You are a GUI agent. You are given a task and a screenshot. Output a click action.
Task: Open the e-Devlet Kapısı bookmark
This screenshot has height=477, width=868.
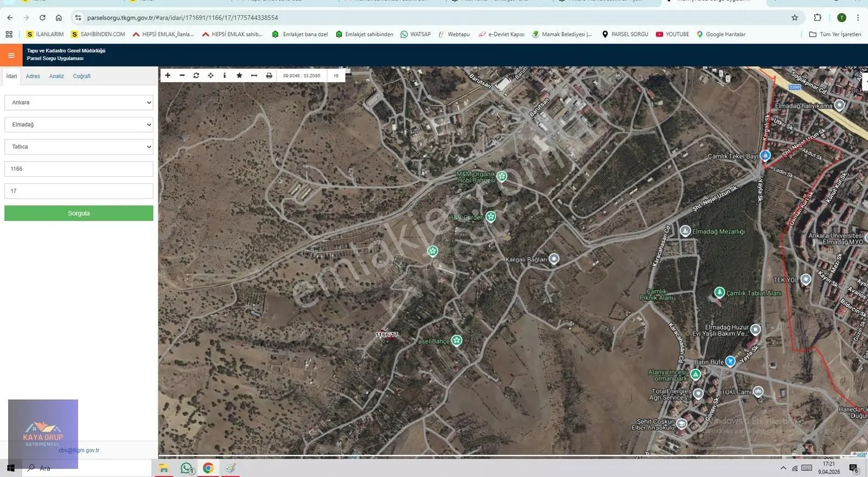(x=501, y=34)
